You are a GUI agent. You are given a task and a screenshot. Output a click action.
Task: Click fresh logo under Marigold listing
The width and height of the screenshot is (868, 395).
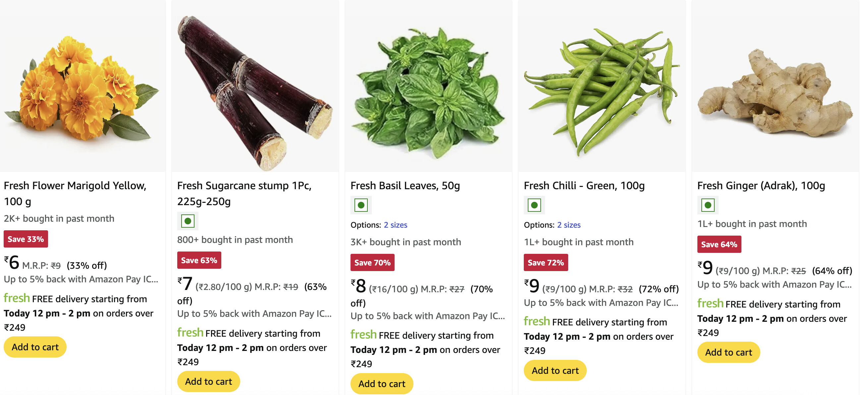17,298
